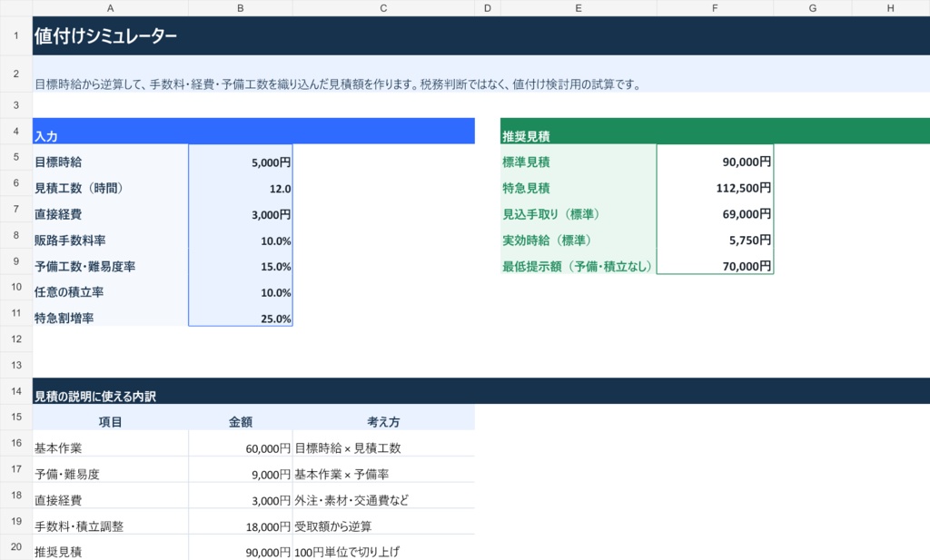Screen dimensions: 930x560
Task: Select the 特急見積 label
Action: 579,183
